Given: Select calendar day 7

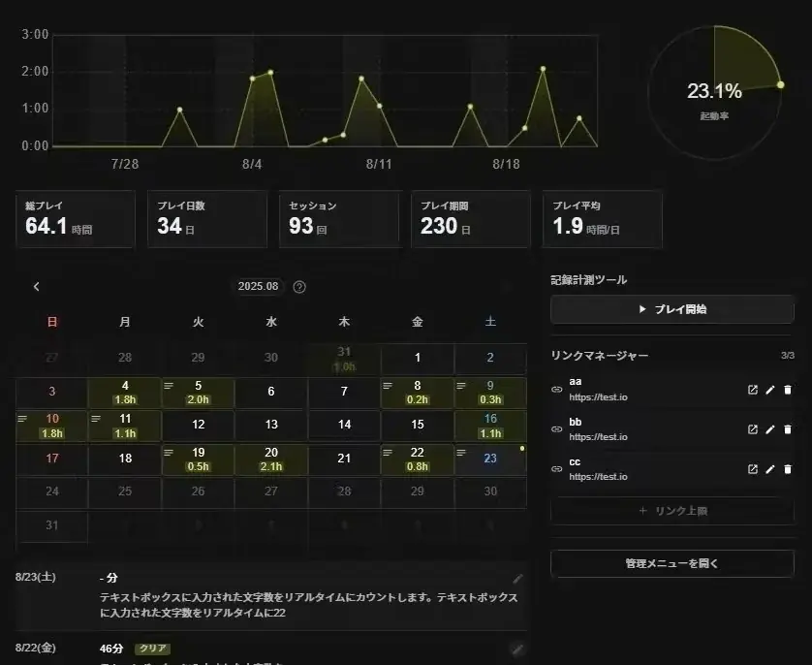Looking at the screenshot, I should click(344, 393).
